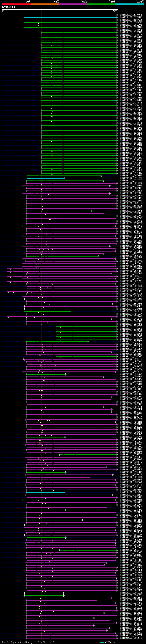146x644 pixels.
Task: Click the 'Large gaps' legend text
Action: point(10,642)
